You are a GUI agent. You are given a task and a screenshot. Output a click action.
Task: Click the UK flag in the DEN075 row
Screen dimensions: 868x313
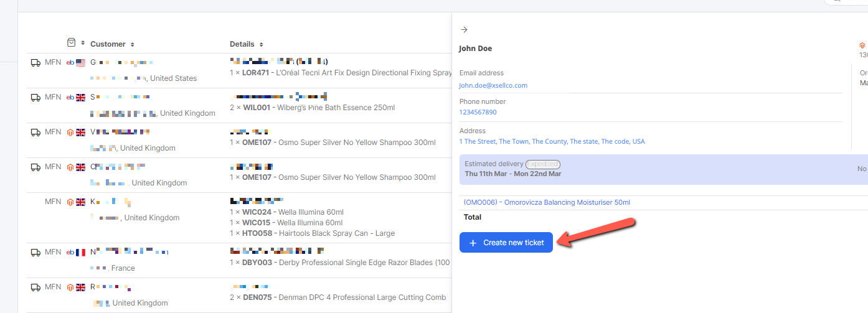point(80,287)
